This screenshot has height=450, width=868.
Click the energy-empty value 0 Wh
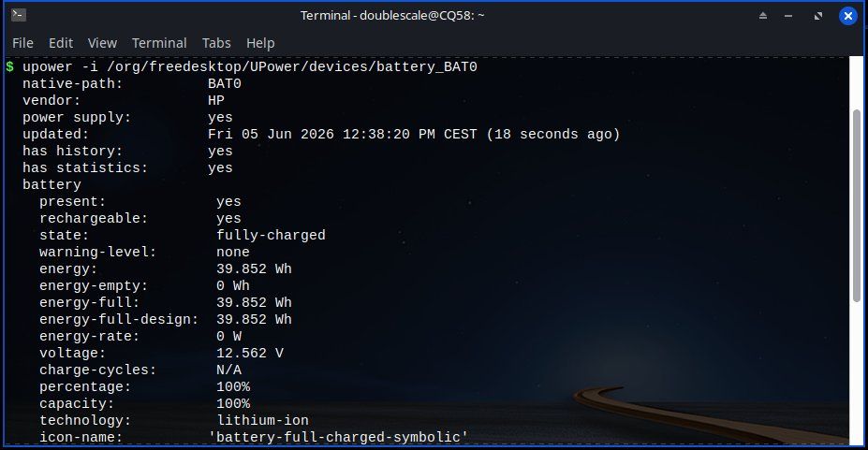[233, 286]
